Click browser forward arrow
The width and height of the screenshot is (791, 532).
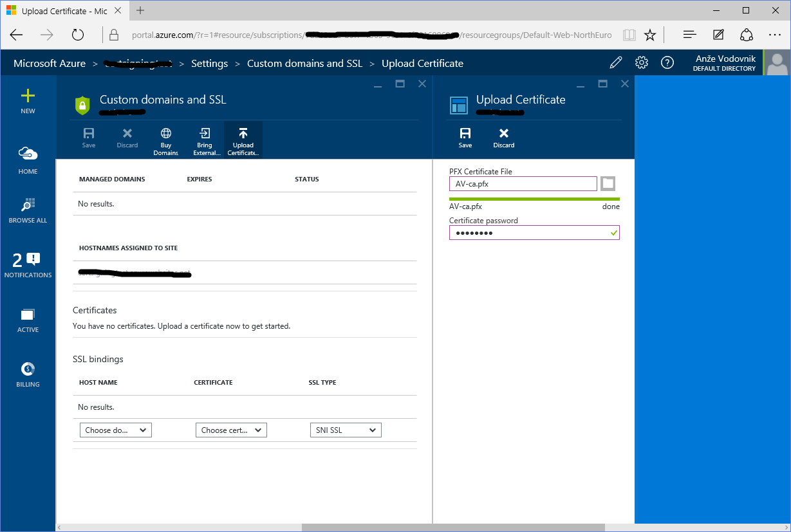click(47, 35)
